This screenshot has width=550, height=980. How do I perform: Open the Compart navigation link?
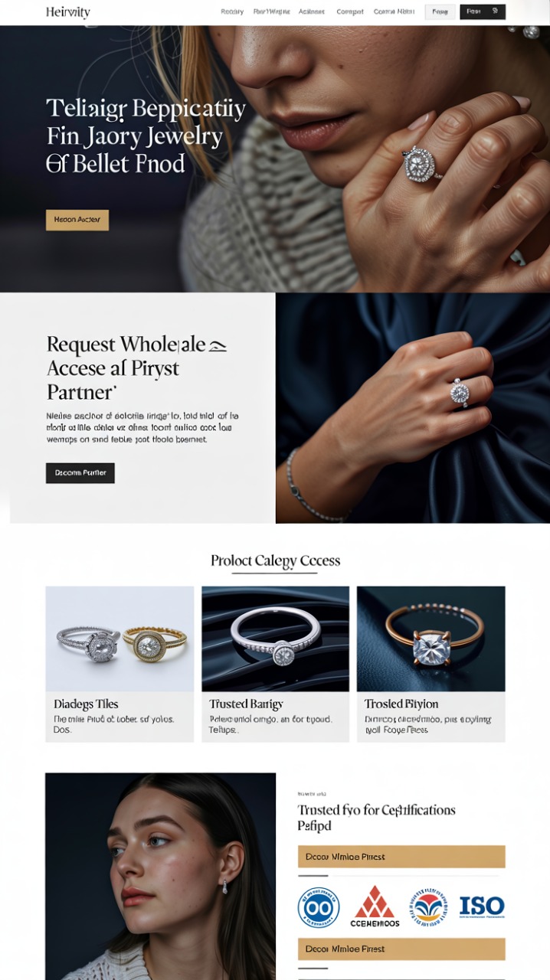coord(350,11)
